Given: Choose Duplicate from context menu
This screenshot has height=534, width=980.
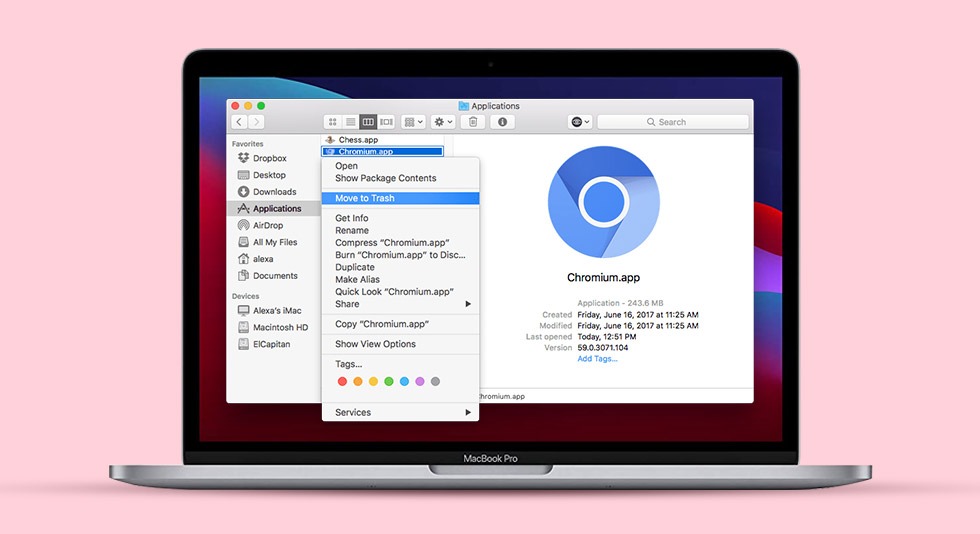Looking at the screenshot, I should [x=400, y=267].
